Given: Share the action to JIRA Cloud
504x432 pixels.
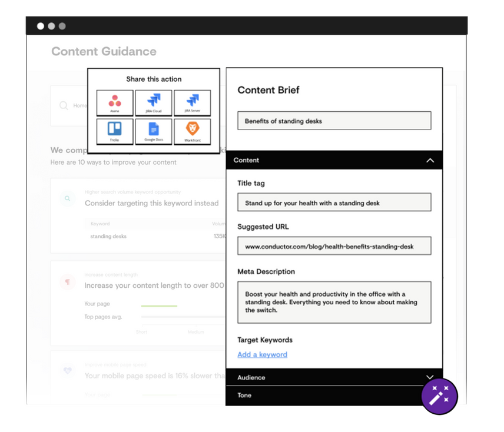Looking at the screenshot, I should pyautogui.click(x=154, y=103).
